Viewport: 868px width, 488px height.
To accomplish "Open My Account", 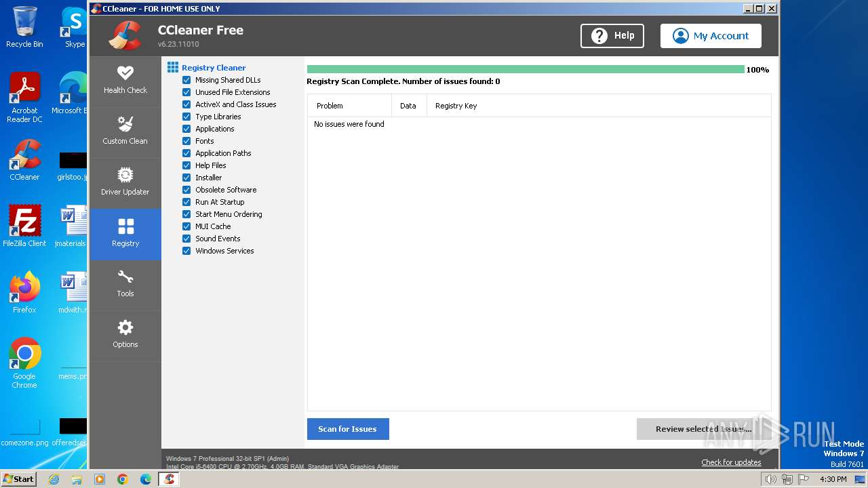I will tap(711, 36).
